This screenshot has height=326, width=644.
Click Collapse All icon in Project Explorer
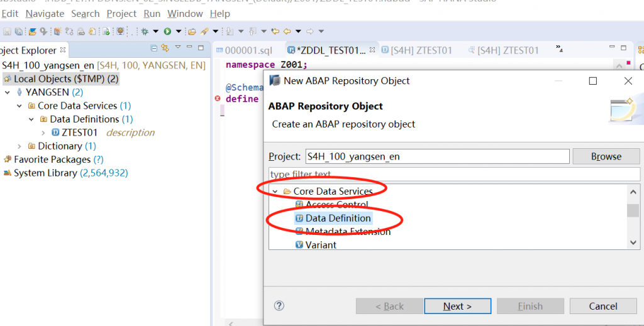(x=154, y=48)
